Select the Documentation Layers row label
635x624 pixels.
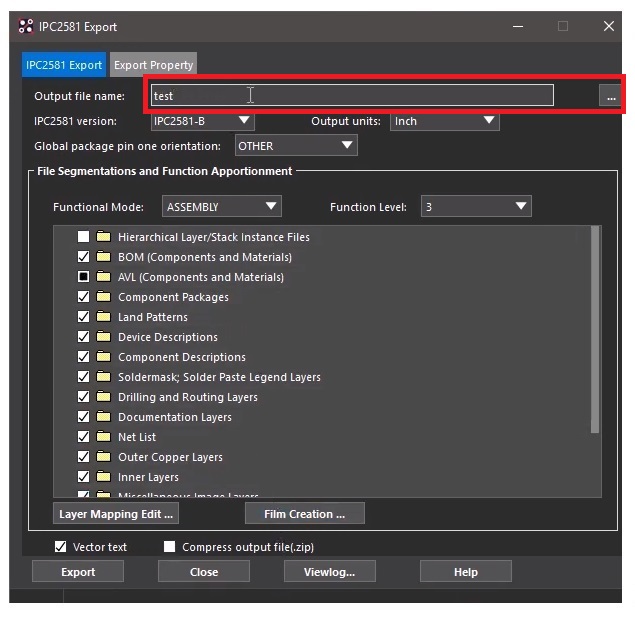[175, 417]
